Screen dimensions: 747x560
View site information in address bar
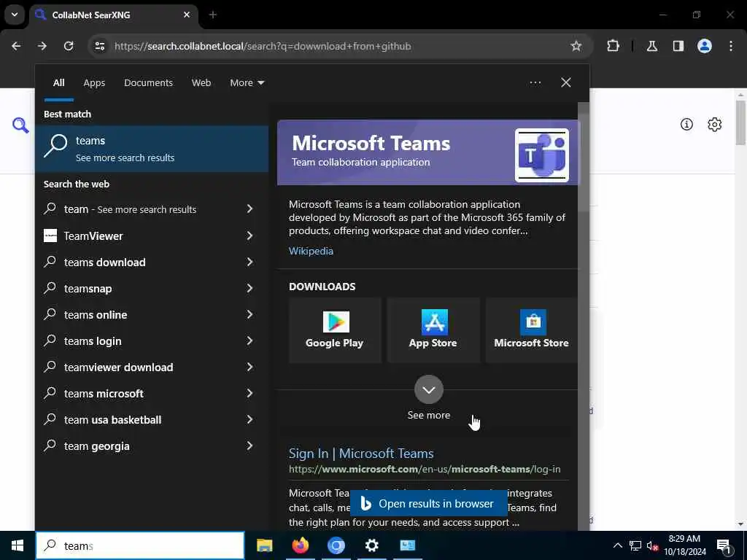pyautogui.click(x=99, y=46)
